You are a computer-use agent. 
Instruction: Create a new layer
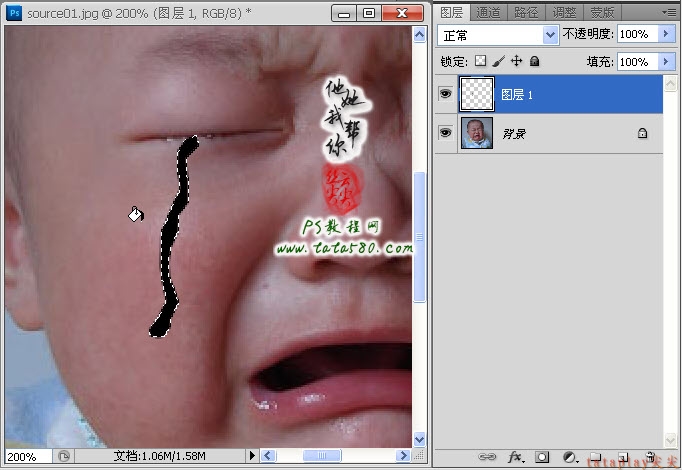623,457
